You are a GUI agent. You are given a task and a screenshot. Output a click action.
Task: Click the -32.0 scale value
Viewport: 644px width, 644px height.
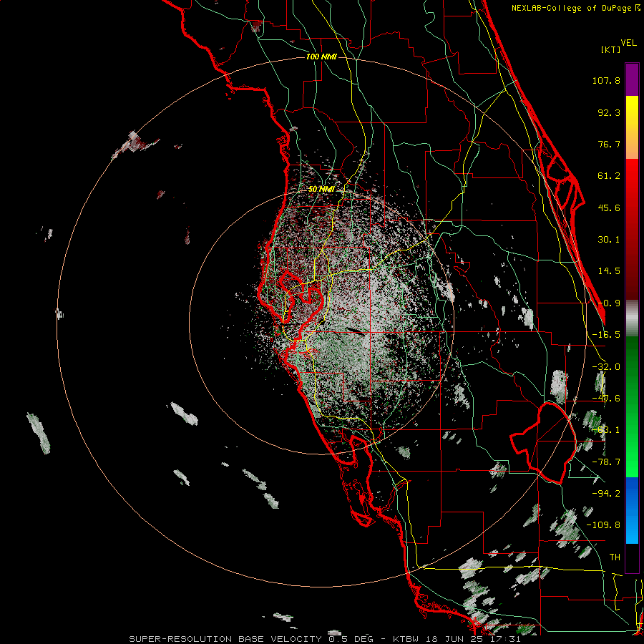(x=606, y=367)
